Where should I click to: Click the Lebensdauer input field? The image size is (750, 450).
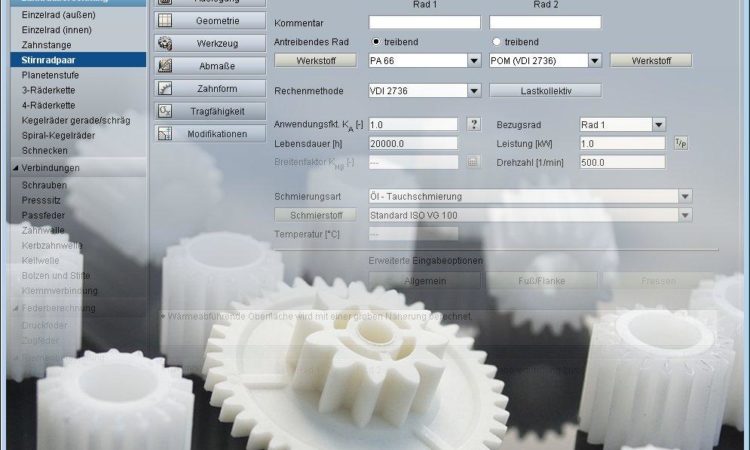click(x=413, y=143)
